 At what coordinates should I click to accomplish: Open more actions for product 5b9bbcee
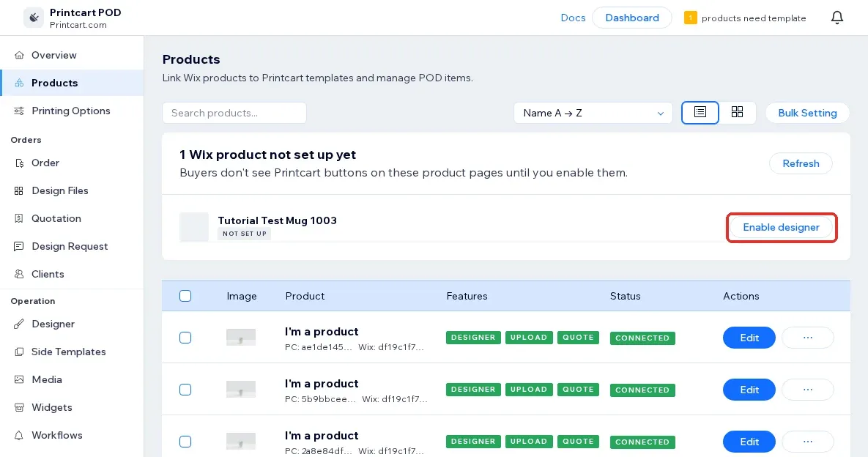point(808,390)
